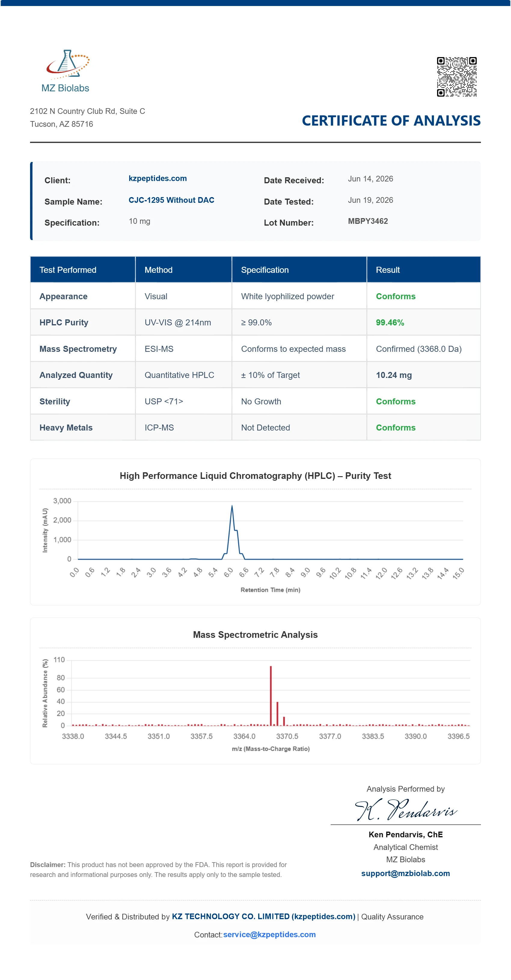
Task: Click the White lyophilized powder specification
Action: 287,296
